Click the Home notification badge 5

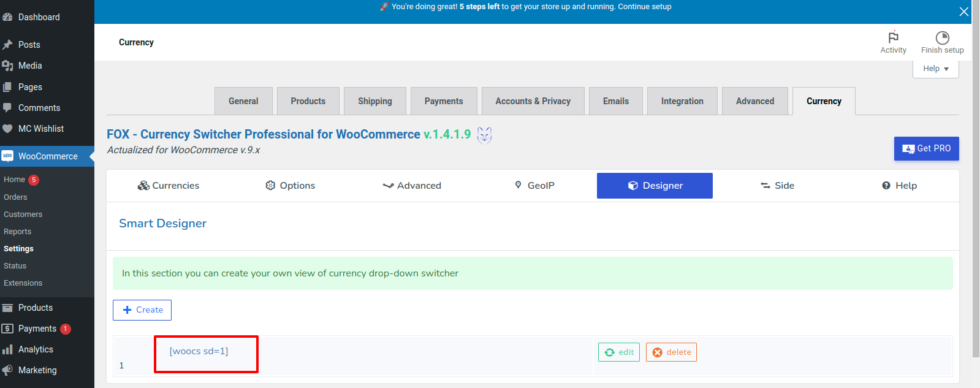pos(34,180)
